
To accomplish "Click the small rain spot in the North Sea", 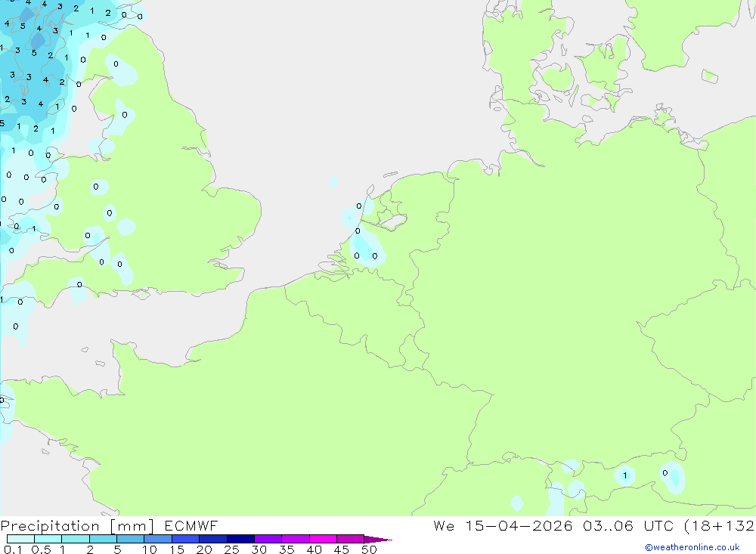I will click(x=333, y=181).
